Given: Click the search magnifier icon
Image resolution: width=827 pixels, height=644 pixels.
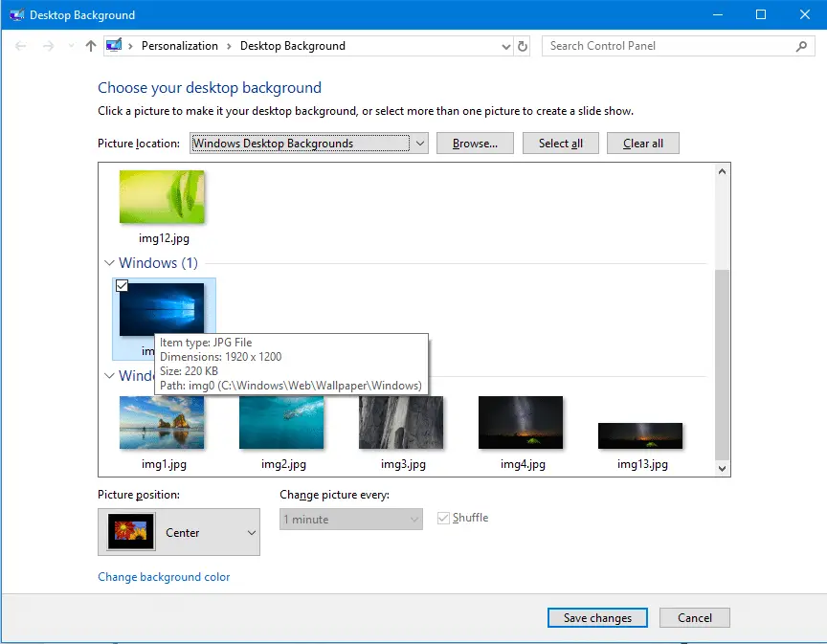Looking at the screenshot, I should [x=801, y=47].
